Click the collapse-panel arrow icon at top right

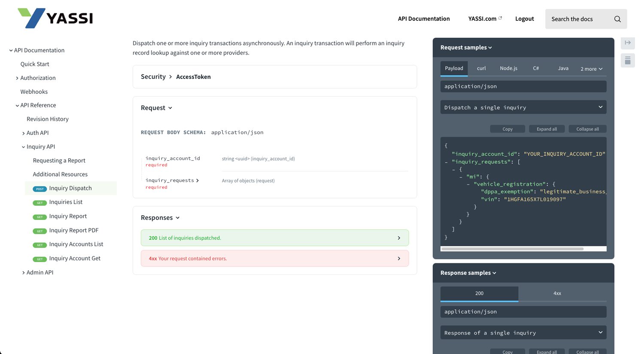pos(628,43)
